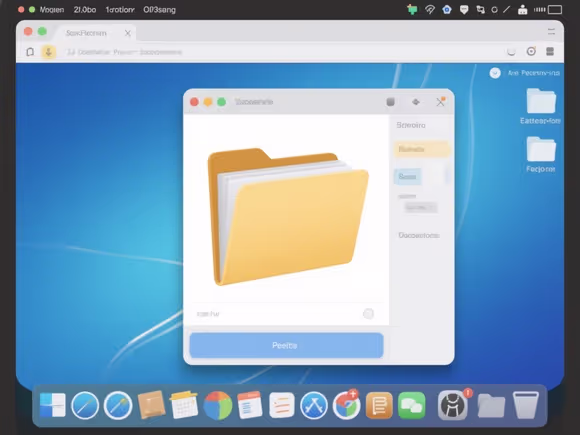Click the yellow download icon in browser toolbar
This screenshot has width=580, height=435.
48,52
